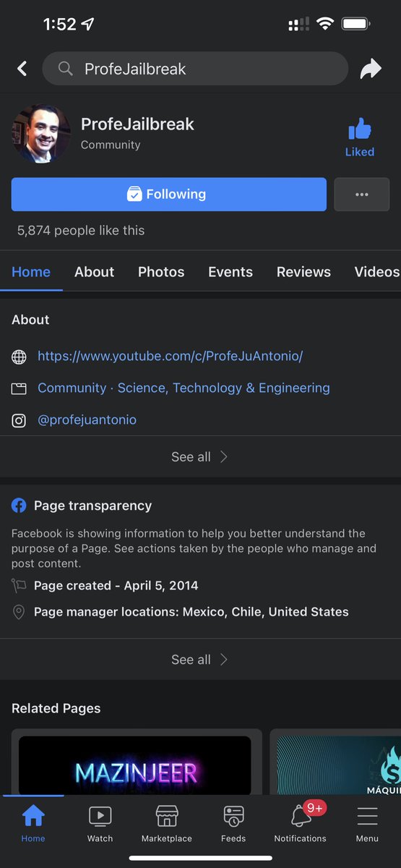The height and width of the screenshot is (868, 401).
Task: Tap the ProfeJailbreak page title
Action: point(137,124)
